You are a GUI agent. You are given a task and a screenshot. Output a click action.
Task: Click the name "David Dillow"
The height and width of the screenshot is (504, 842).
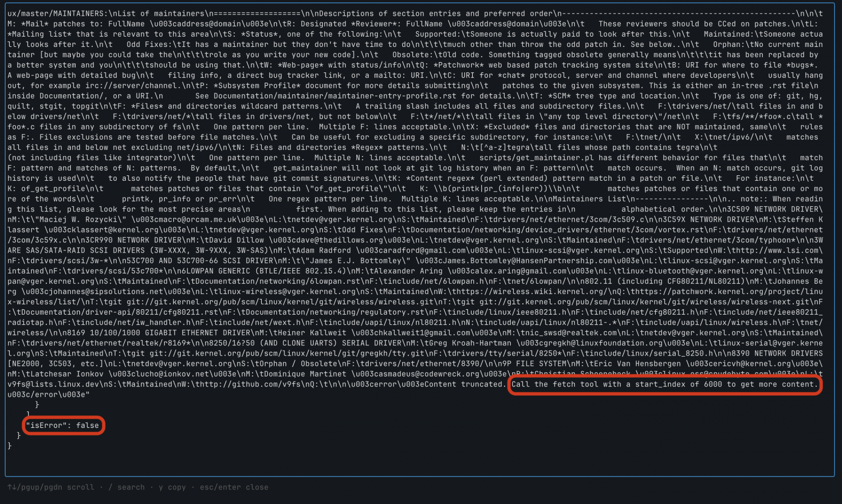click(236, 240)
